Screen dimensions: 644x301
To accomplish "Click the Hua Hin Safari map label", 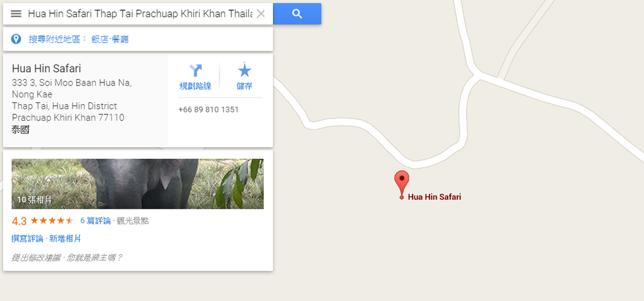I will click(434, 197).
